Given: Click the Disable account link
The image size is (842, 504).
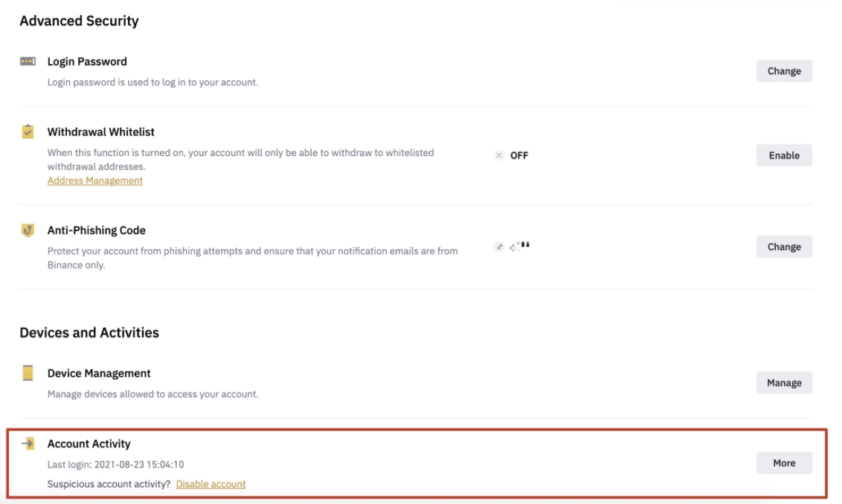Looking at the screenshot, I should 210,484.
